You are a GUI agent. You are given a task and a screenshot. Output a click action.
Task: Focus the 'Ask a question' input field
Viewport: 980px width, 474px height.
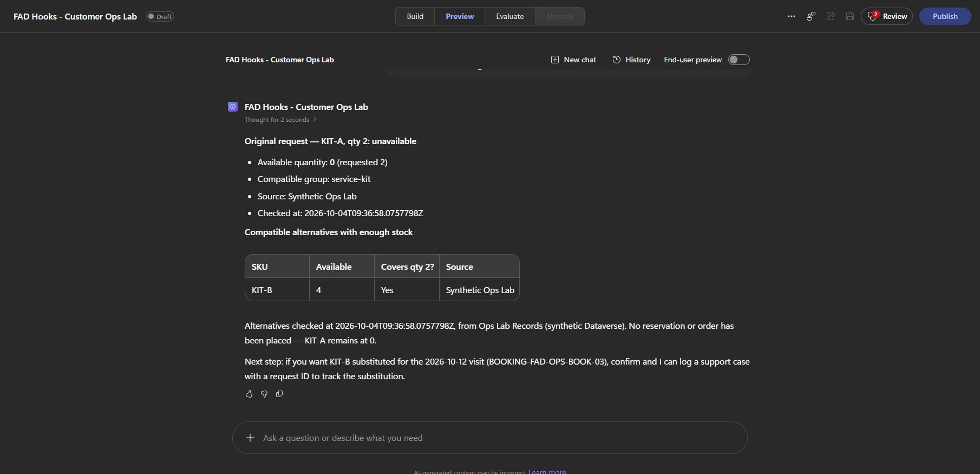tap(490, 438)
